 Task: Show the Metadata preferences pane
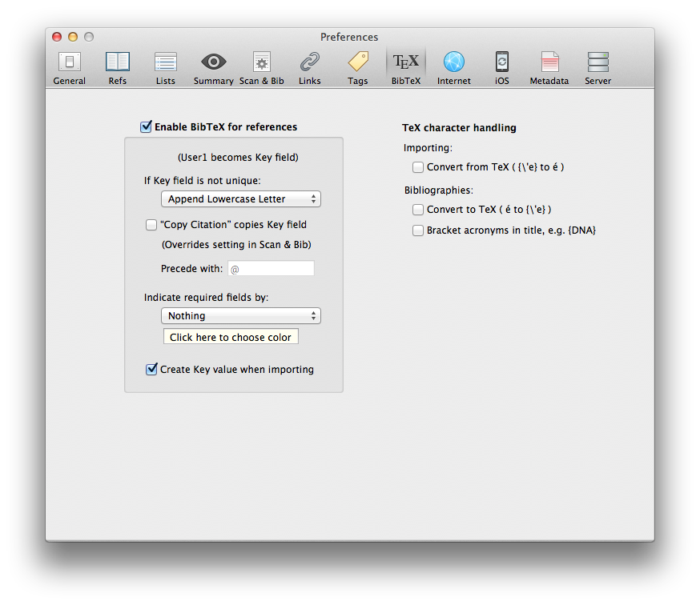click(549, 67)
